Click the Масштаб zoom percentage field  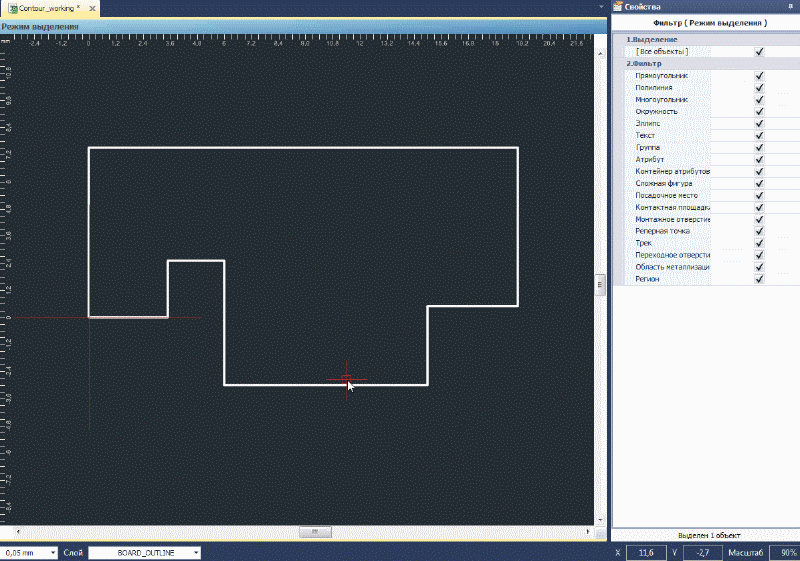tap(785, 552)
